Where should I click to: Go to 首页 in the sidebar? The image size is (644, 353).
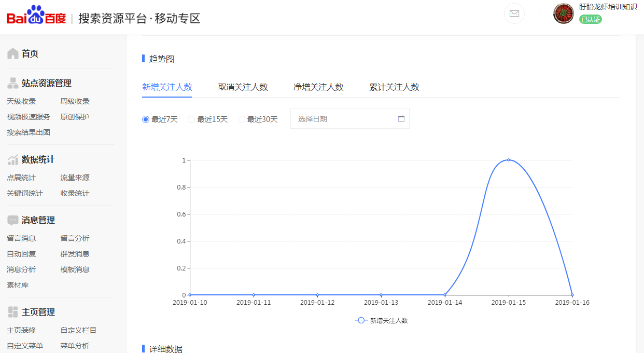point(30,53)
